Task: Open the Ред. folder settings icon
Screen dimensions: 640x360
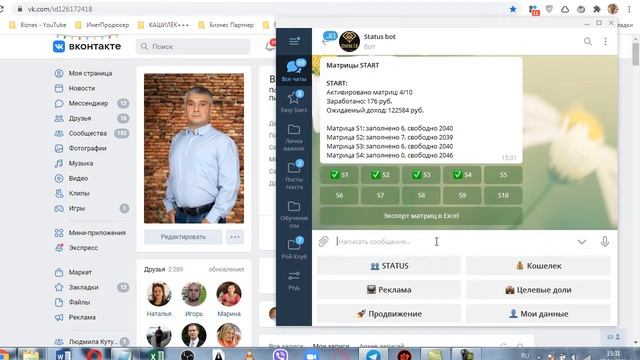Action: tap(294, 281)
